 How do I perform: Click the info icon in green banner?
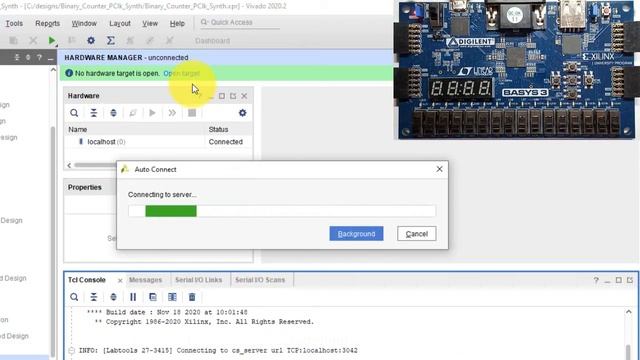pyautogui.click(x=69, y=73)
